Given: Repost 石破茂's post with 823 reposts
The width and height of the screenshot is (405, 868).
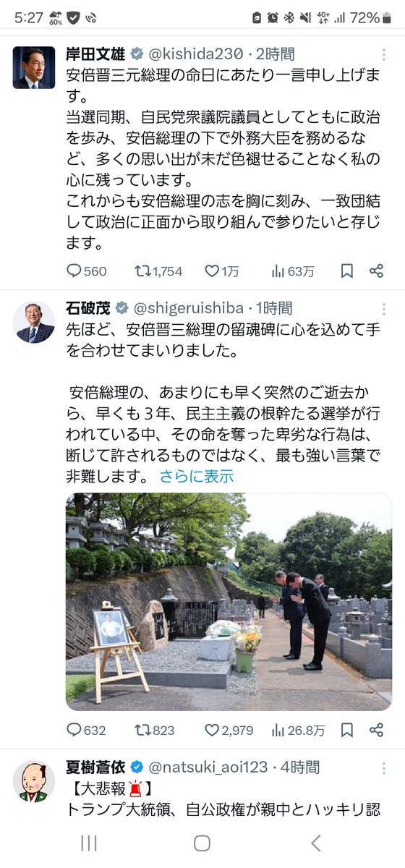Looking at the screenshot, I should [x=154, y=731].
